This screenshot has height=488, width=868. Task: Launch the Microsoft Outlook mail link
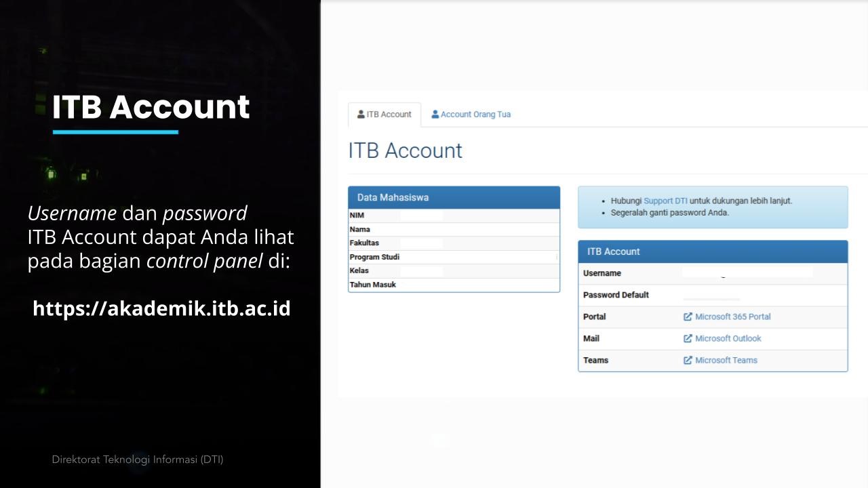(728, 338)
